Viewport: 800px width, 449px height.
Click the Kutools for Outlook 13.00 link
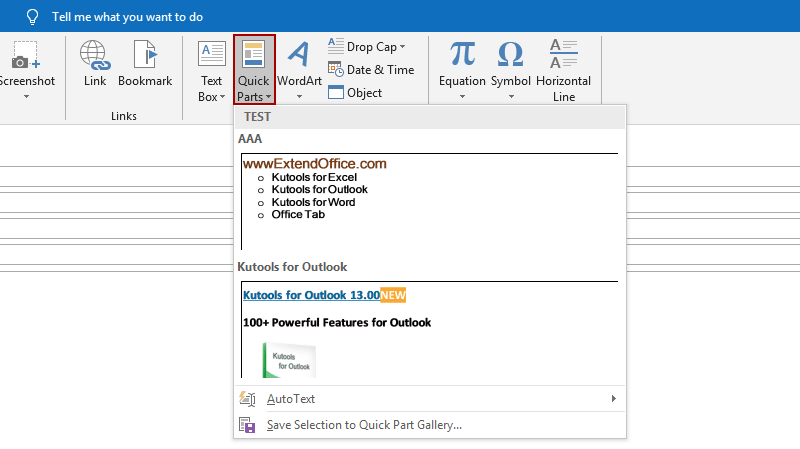tap(311, 296)
